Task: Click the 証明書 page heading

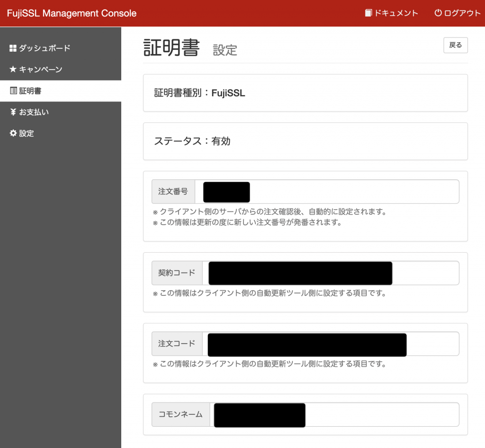Action: point(171,48)
